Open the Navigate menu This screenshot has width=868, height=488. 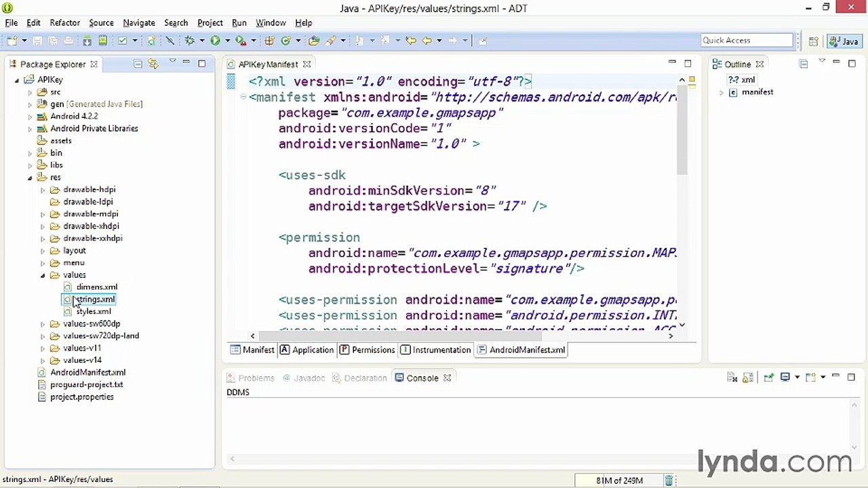pos(139,22)
